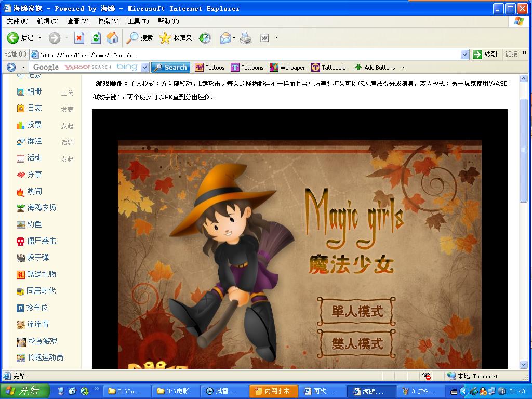Click the Wallpaper toolbar bookmark
532x399 pixels.
click(287, 68)
